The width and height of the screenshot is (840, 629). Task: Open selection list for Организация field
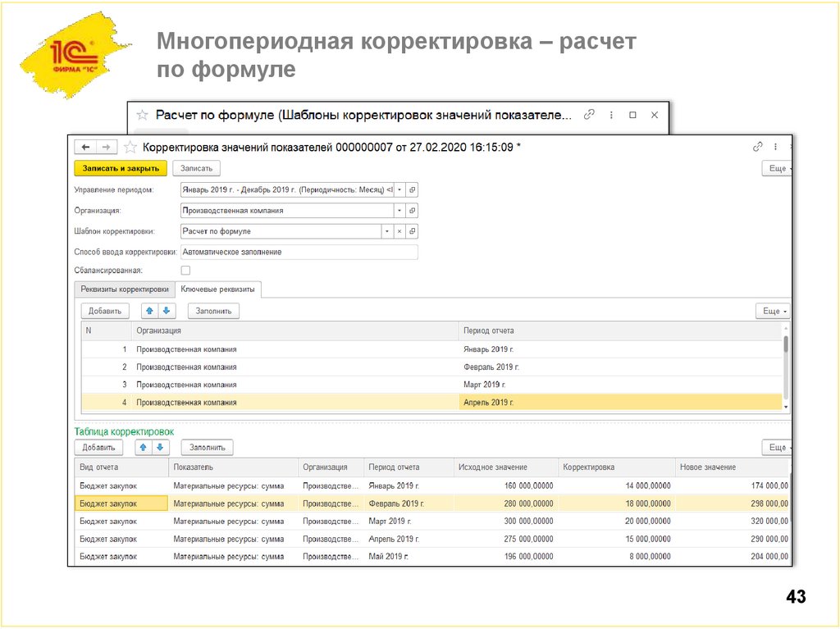[x=398, y=210]
